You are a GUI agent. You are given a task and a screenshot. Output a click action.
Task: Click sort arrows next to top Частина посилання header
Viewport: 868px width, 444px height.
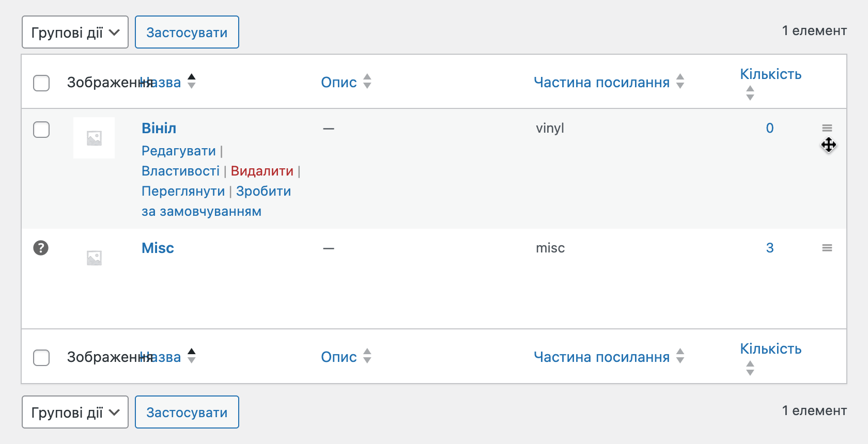coord(680,81)
